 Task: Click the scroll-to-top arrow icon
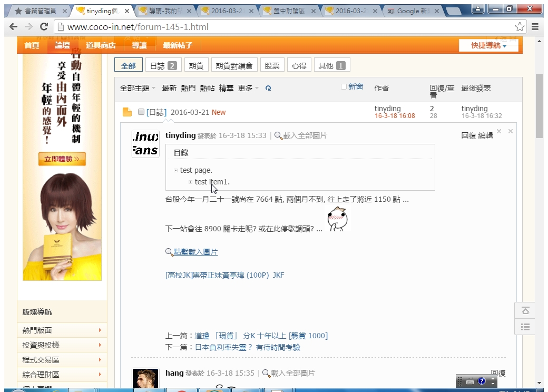click(525, 310)
